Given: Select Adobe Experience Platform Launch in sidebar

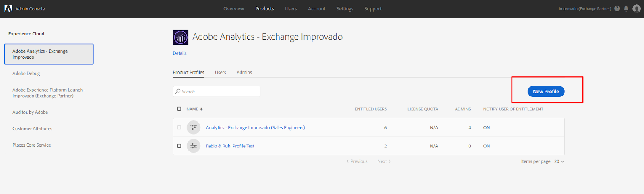Looking at the screenshot, I should pyautogui.click(x=49, y=93).
